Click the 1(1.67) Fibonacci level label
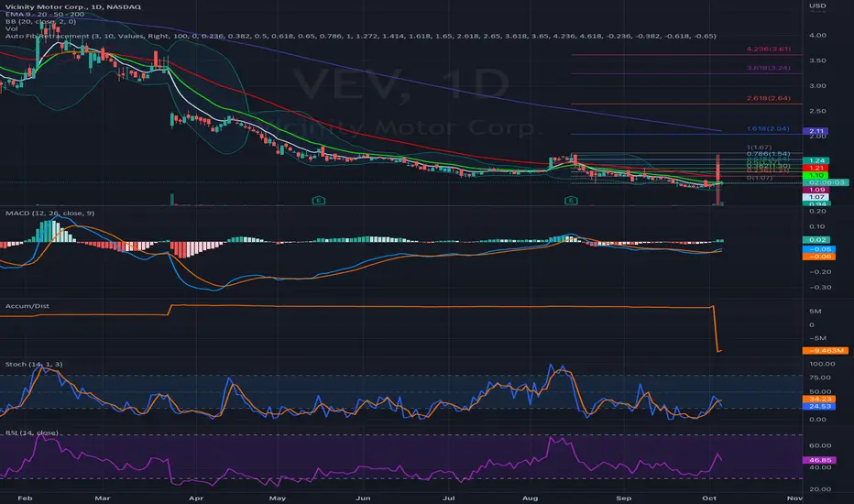The image size is (854, 504). click(760, 148)
